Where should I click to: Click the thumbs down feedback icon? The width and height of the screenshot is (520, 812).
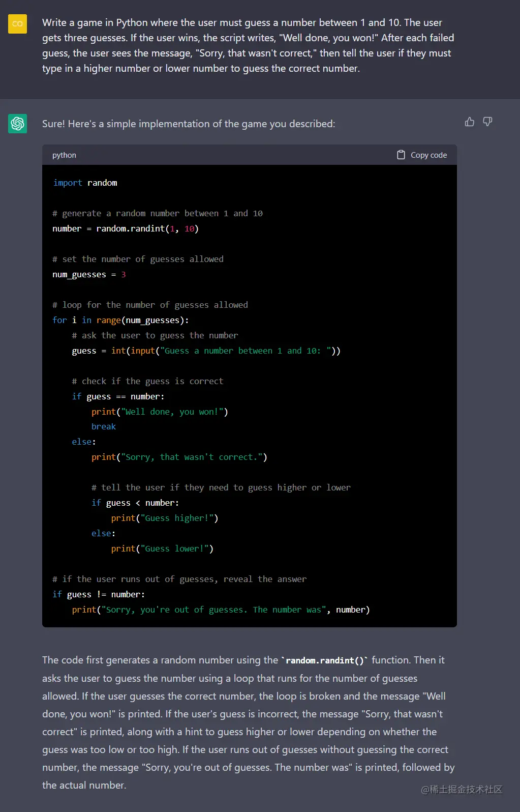point(487,122)
